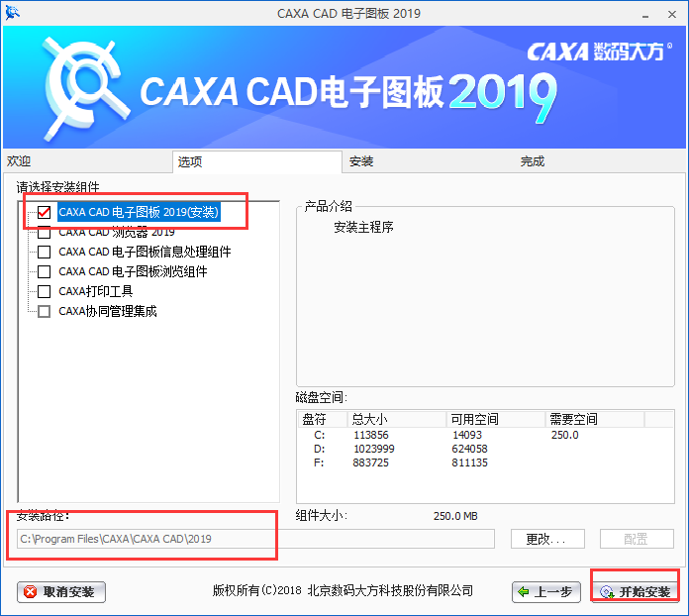689x616 pixels.
Task: Click the red X 取消安装 button
Action: pyautogui.click(x=61, y=592)
